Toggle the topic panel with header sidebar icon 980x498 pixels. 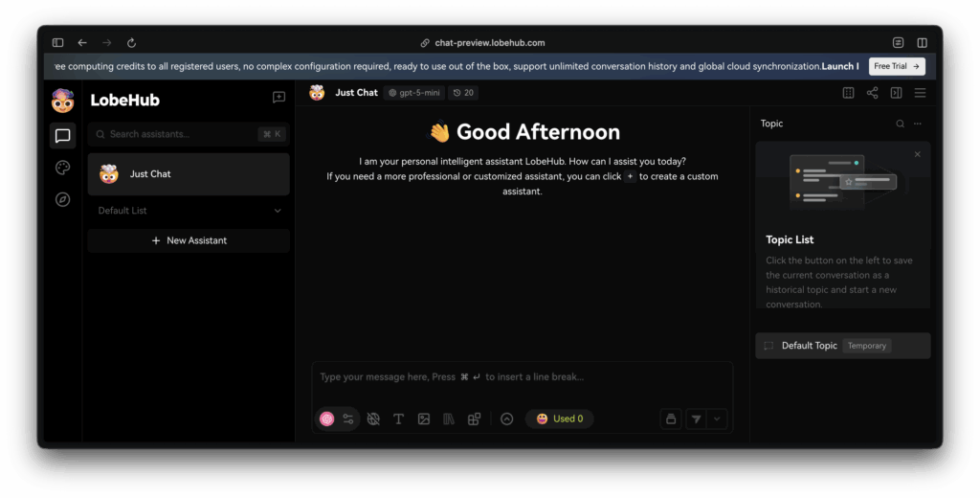tap(896, 93)
